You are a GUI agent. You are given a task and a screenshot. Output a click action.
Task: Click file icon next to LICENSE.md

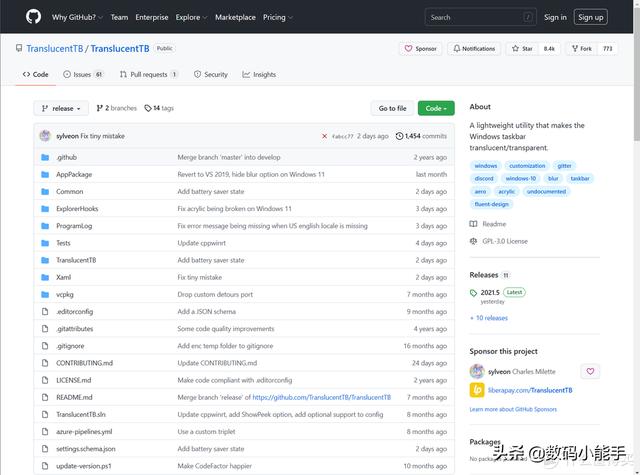(x=45, y=380)
